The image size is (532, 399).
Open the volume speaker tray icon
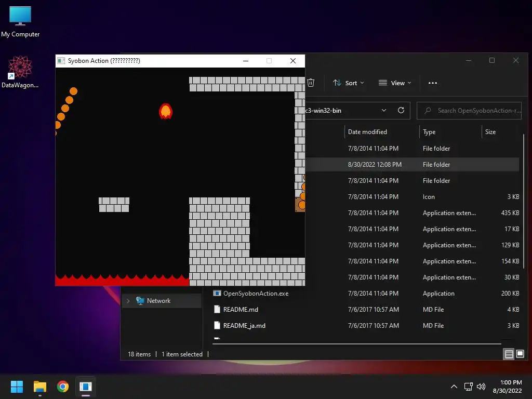coord(481,387)
